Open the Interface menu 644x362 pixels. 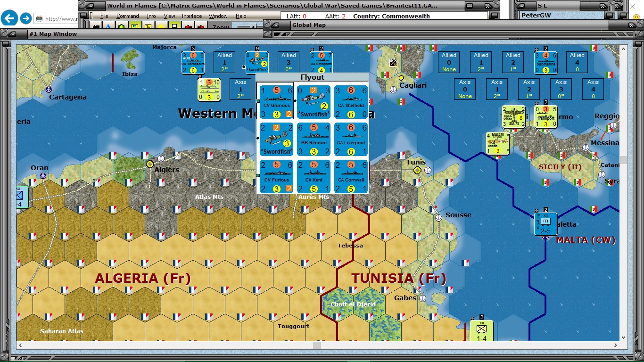click(x=192, y=16)
